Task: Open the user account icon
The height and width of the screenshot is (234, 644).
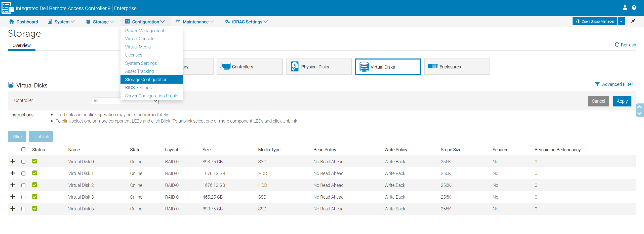Action: (x=625, y=8)
